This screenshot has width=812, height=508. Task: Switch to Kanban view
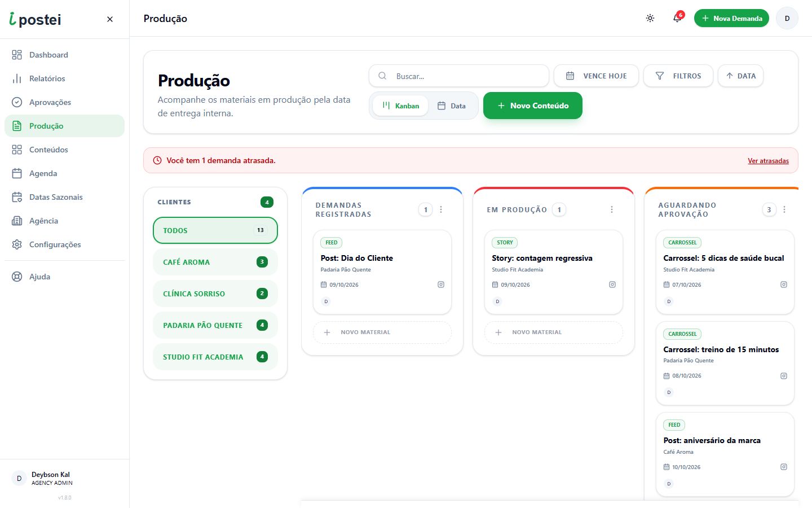pyautogui.click(x=400, y=106)
